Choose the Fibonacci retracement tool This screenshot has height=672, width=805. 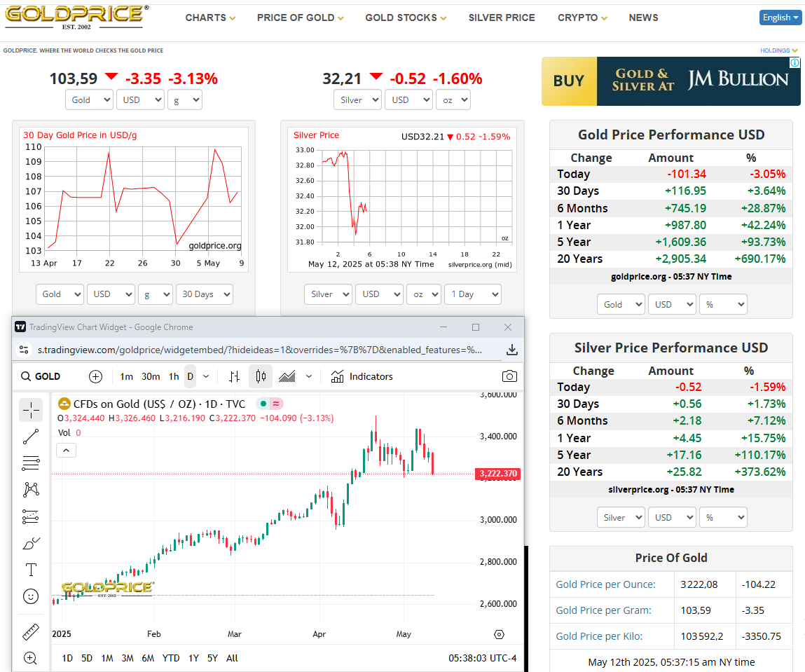pyautogui.click(x=30, y=463)
